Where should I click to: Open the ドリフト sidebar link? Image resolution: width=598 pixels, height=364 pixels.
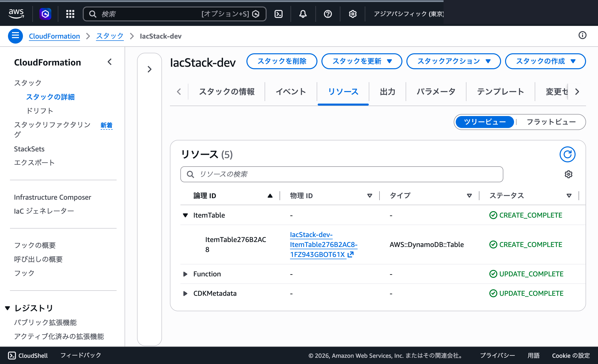coord(40,111)
